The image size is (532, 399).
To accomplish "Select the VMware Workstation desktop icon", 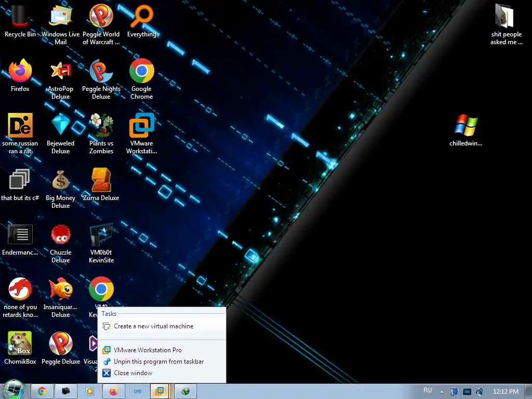I will coord(141,134).
